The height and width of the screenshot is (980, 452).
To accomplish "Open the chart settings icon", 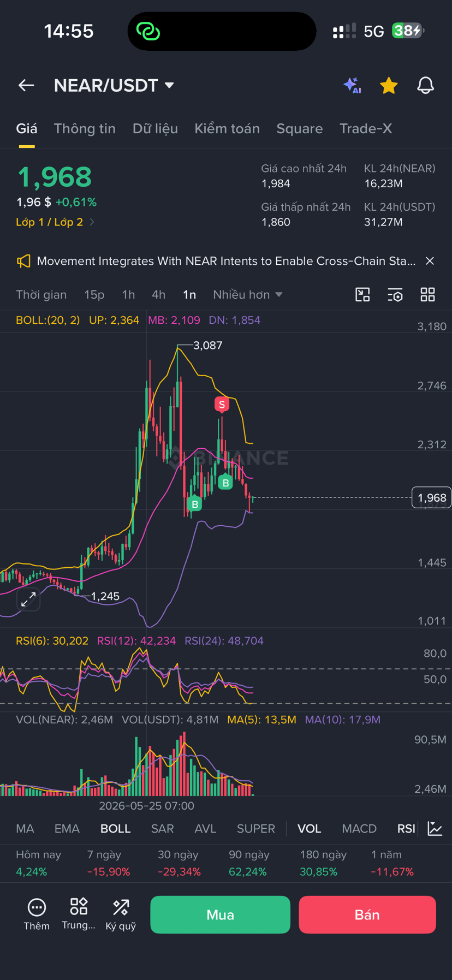I will point(395,295).
